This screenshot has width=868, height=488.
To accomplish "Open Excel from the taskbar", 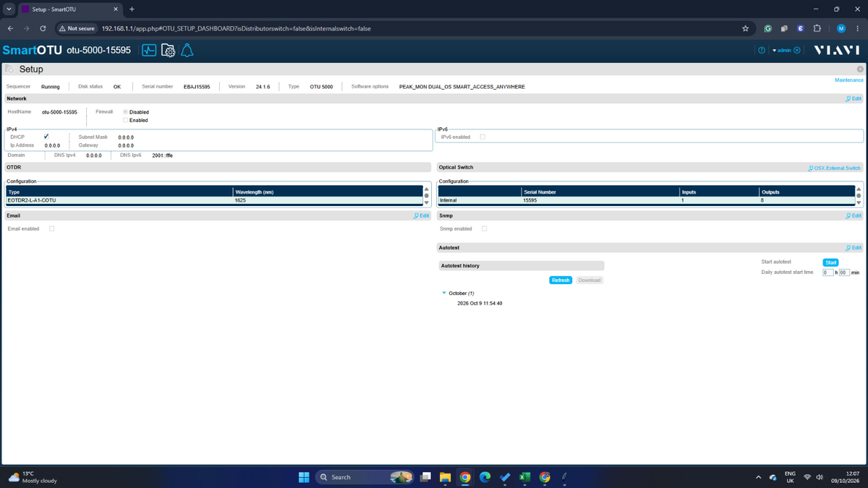I will [x=525, y=477].
